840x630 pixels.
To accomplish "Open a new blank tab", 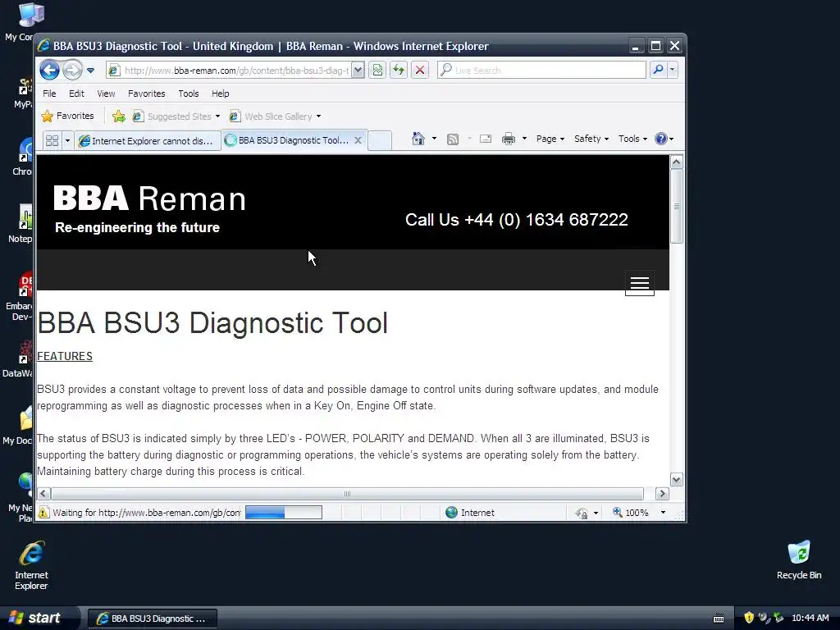I will [380, 140].
